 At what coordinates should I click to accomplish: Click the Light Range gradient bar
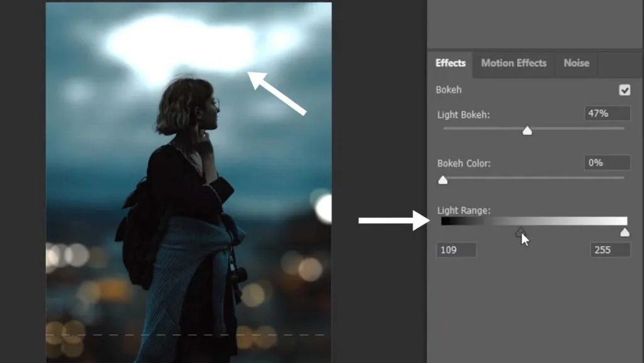coord(535,220)
